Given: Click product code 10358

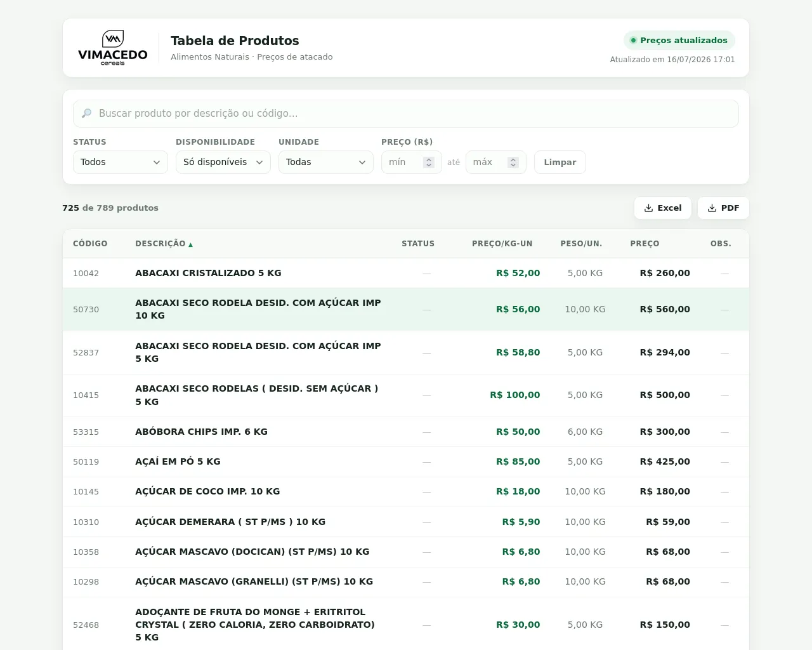Looking at the screenshot, I should [86, 552].
